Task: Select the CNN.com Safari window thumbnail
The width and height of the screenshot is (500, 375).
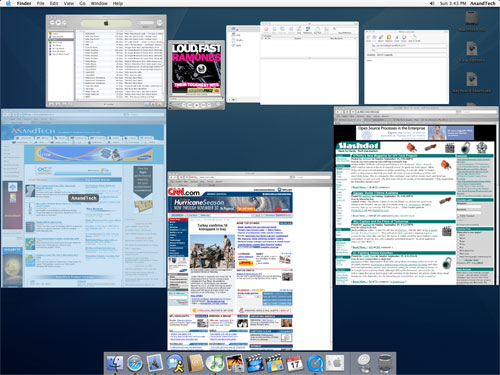Action: click(x=250, y=261)
